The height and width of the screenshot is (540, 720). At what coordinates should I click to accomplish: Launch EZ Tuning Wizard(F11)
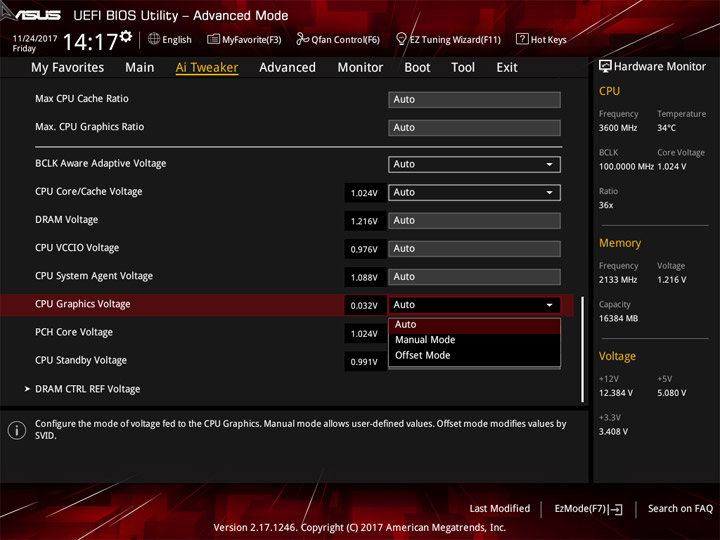[448, 39]
